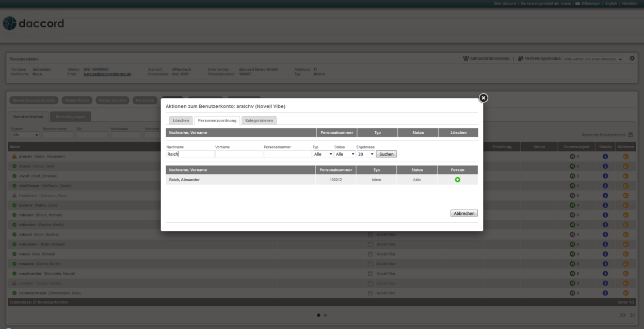Viewport: 644px width, 329px height.
Task: Close the dialog with the X icon
Action: tap(483, 98)
